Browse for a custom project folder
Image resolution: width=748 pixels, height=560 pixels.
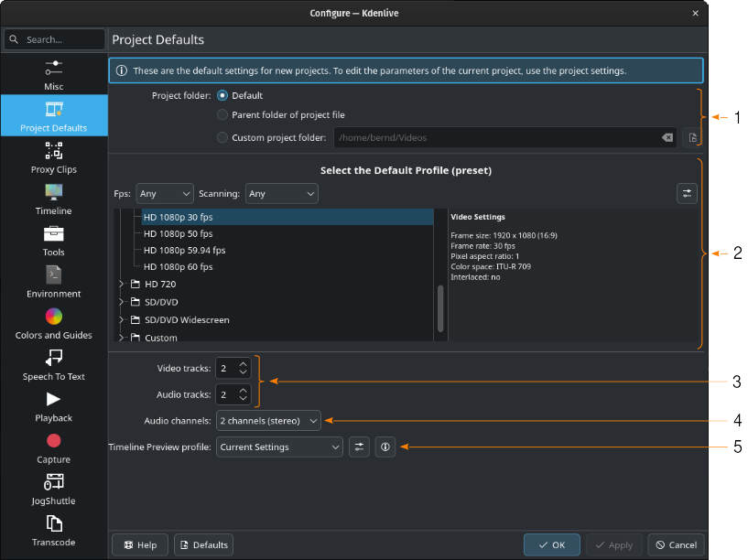693,138
